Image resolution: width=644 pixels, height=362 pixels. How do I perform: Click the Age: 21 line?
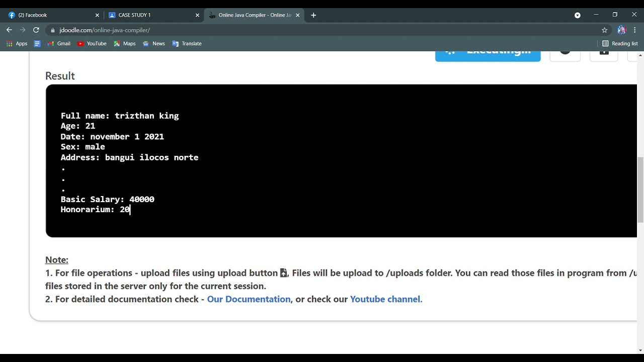(78, 126)
